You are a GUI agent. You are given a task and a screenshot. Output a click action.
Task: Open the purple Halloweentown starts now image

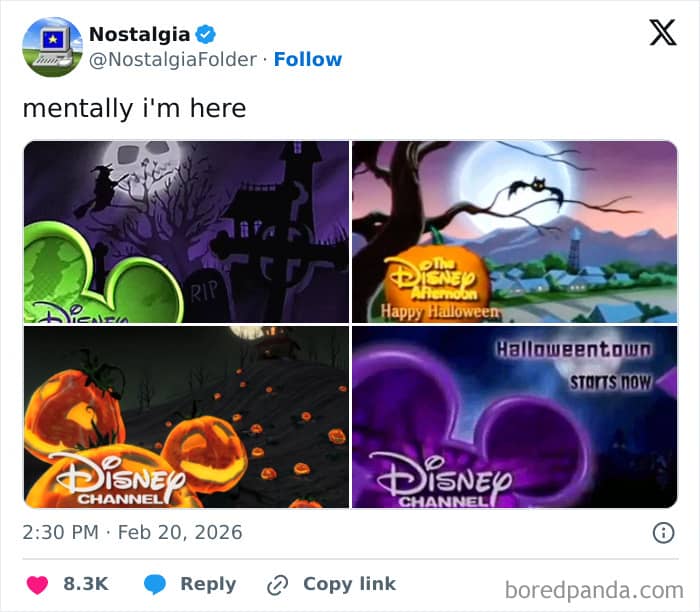[514, 417]
